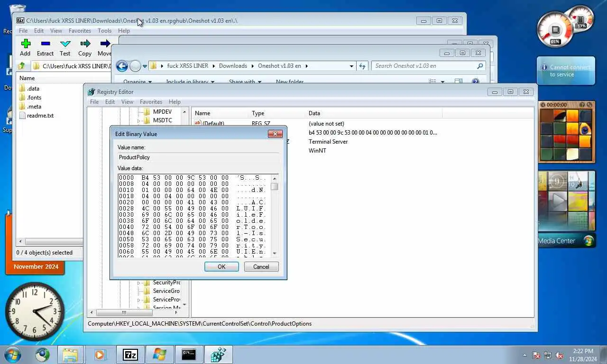The image size is (607, 364).
Task: Expand Downloads breadcrumb arrow in Explorer
Action: [x=253, y=66]
